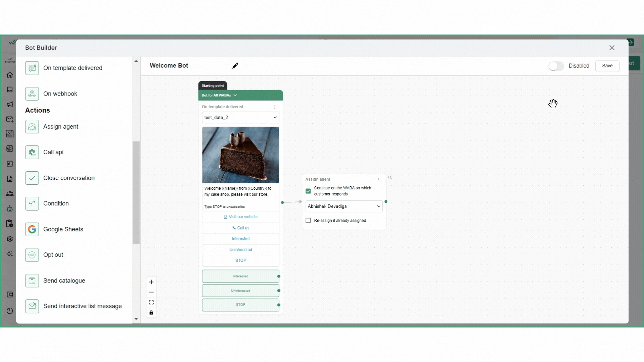644x362 pixels.
Task: Open the test_data_2 template dropdown
Action: coord(240,118)
